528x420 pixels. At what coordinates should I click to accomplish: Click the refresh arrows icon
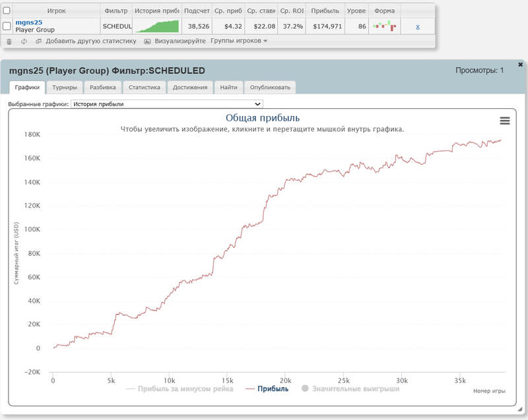click(x=24, y=41)
